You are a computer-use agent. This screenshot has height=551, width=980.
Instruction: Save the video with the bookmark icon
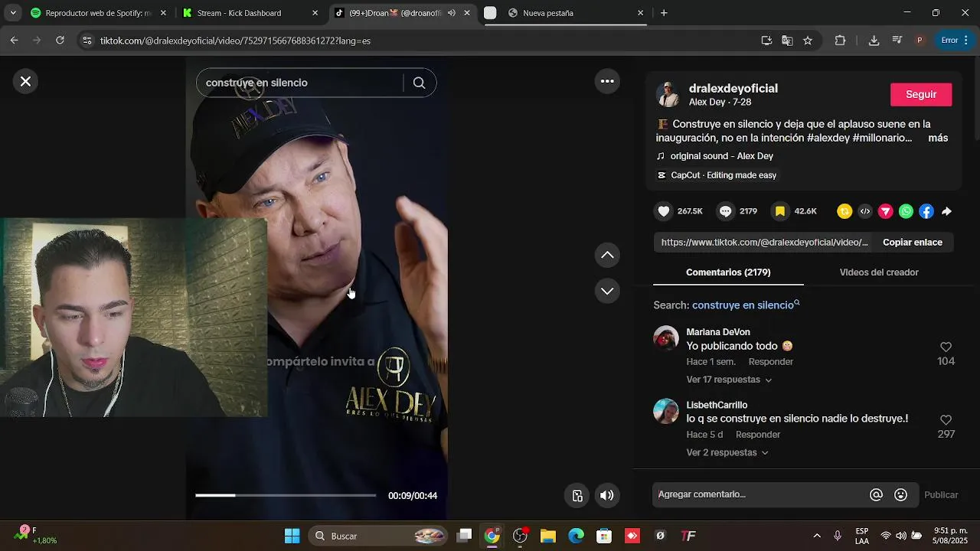point(780,211)
